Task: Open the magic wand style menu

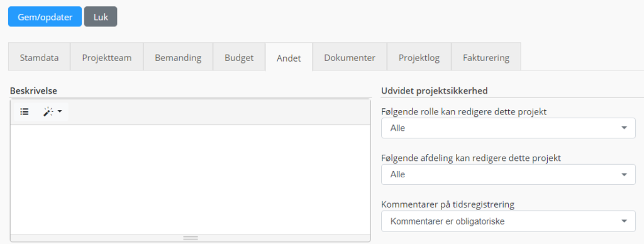Action: pos(53,111)
